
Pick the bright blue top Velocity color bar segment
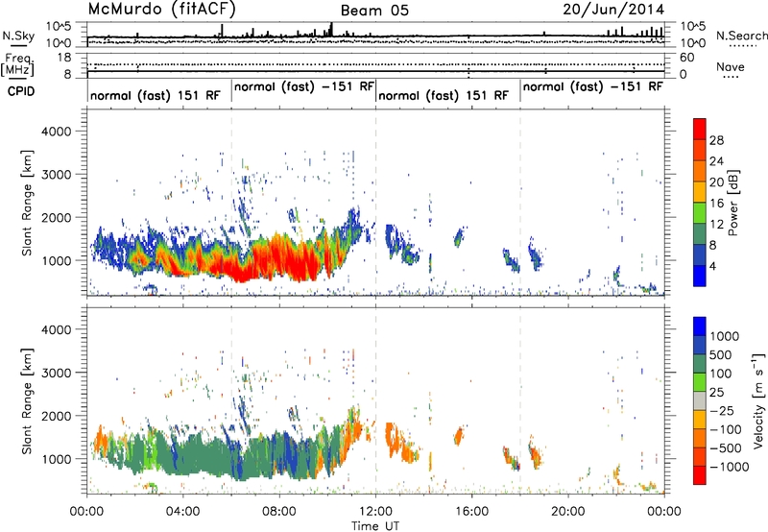pos(700,326)
